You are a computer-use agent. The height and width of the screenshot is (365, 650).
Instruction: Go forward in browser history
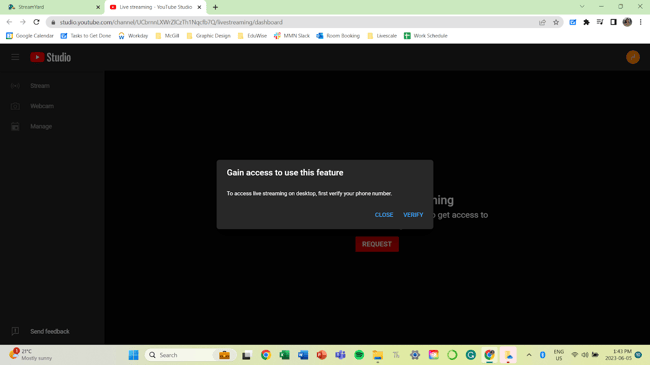tap(23, 22)
